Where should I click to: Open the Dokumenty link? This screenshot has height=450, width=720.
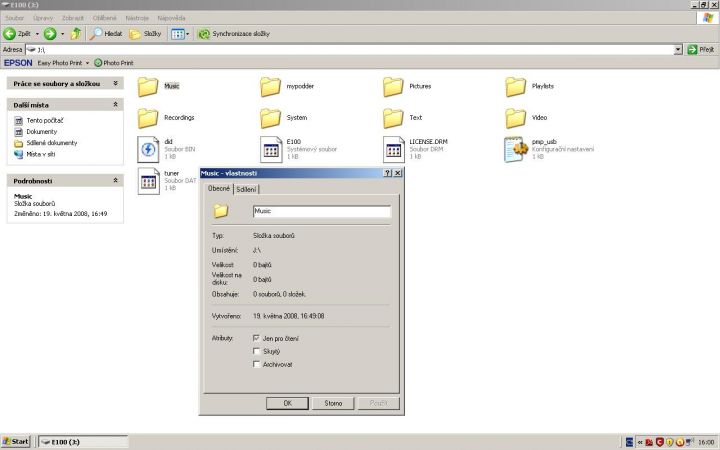[41, 132]
